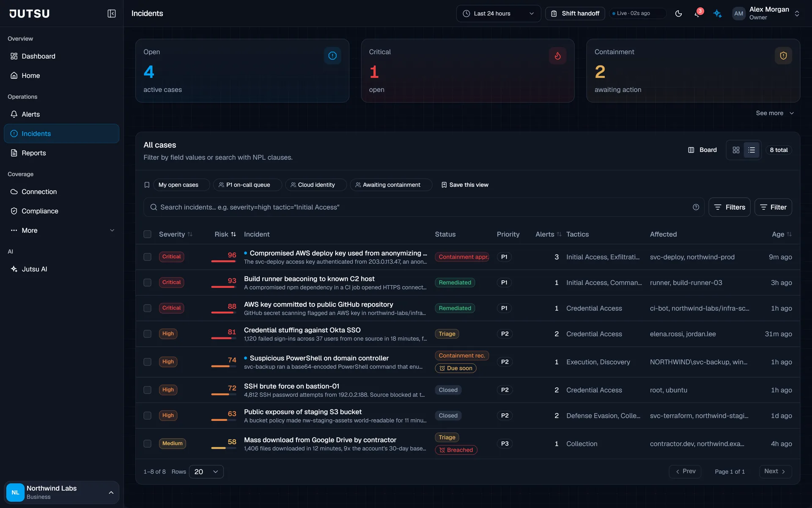Sort by Risk column arrows

pos(233,234)
